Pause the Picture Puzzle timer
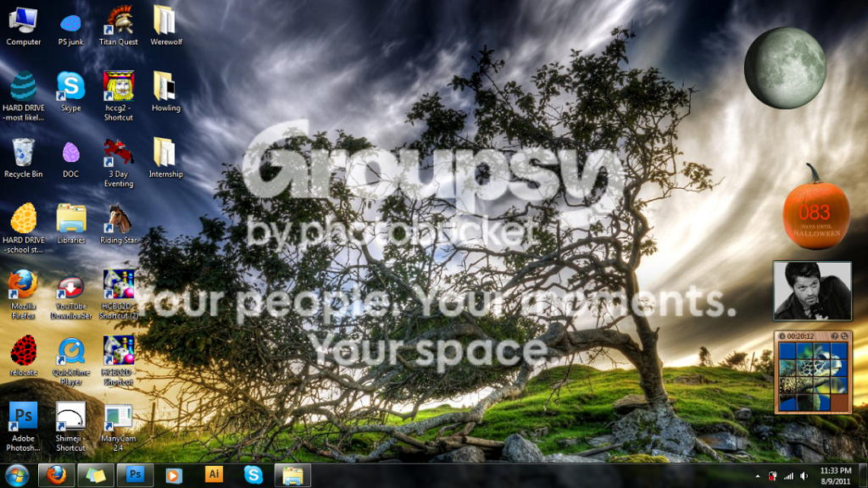This screenshot has width=868, height=488. coord(782,336)
